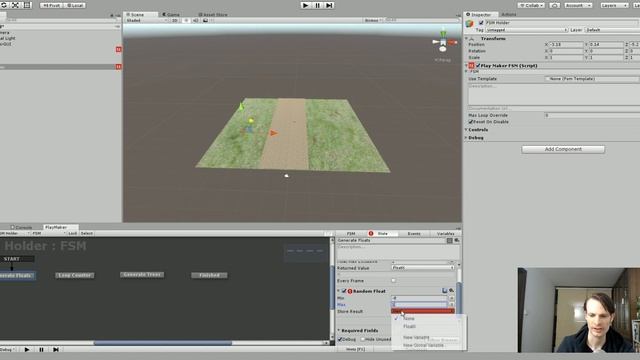Toggle the Pivot handle position button

tap(51, 5)
